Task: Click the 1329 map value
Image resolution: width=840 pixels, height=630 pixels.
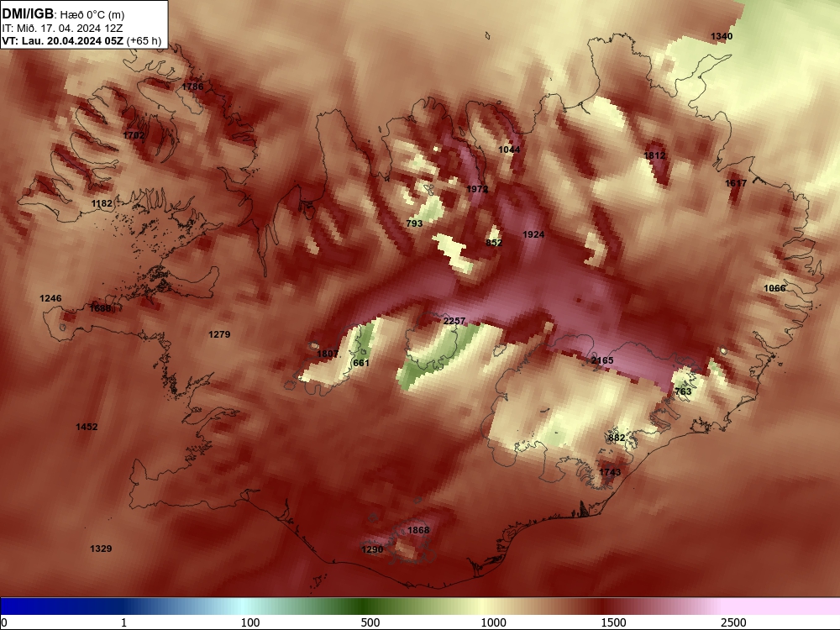Action: point(101,549)
